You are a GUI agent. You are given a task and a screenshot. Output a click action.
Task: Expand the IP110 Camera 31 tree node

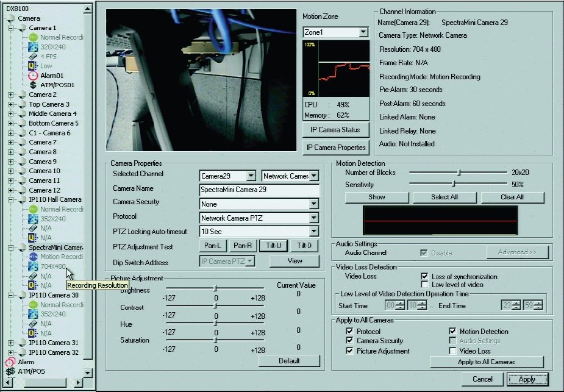click(11, 343)
